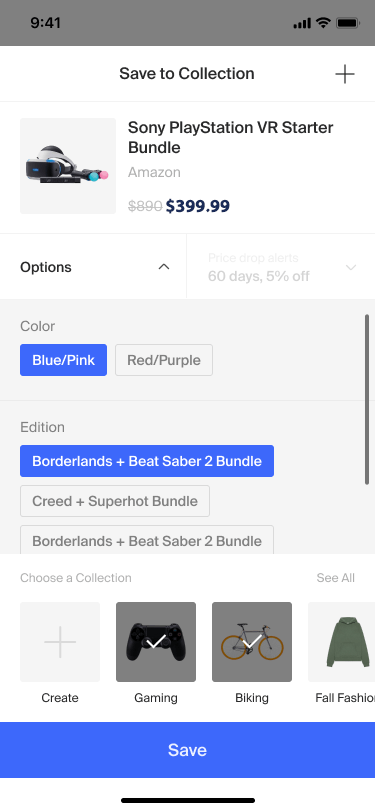Tap the blue Save button
The image size is (375, 812).
click(188, 750)
